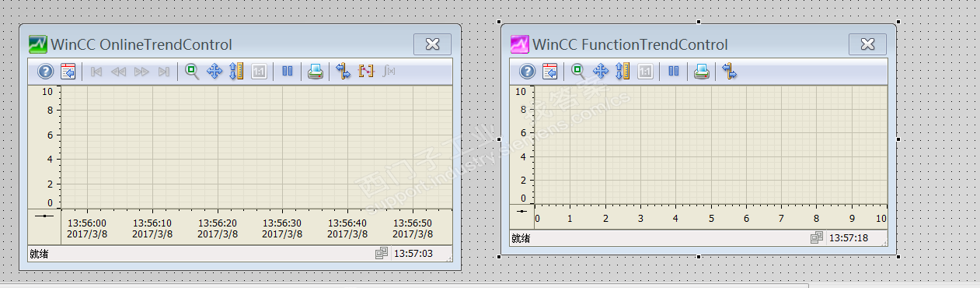
Task: Click Move axes area icon in FunctionTrendControl
Action: point(729,72)
